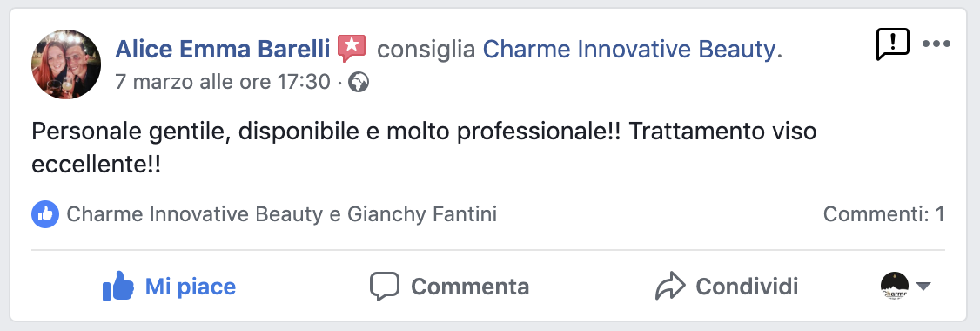
Task: Click the blue like reaction icon
Action: tap(45, 214)
